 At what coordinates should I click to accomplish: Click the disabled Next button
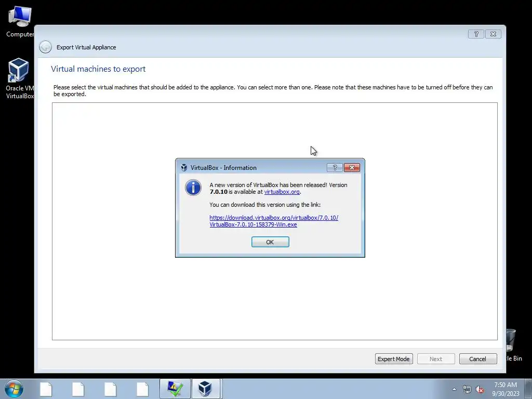[x=436, y=358]
